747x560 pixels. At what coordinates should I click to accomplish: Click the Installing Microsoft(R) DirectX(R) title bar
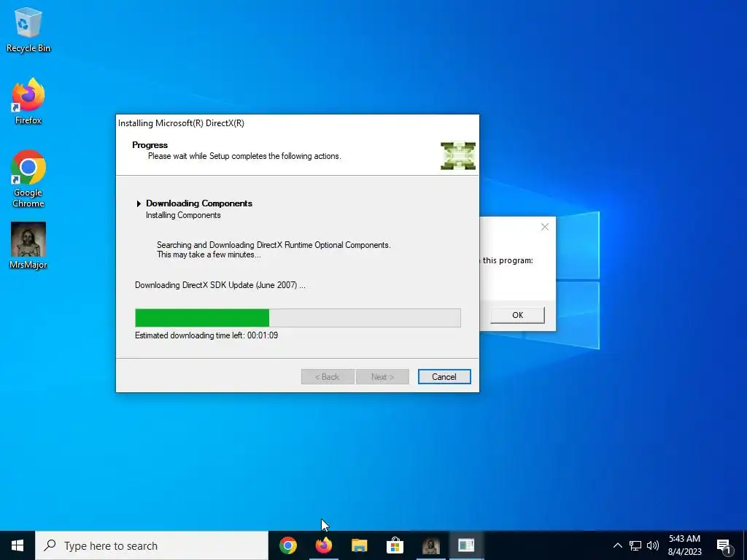tap(298, 123)
